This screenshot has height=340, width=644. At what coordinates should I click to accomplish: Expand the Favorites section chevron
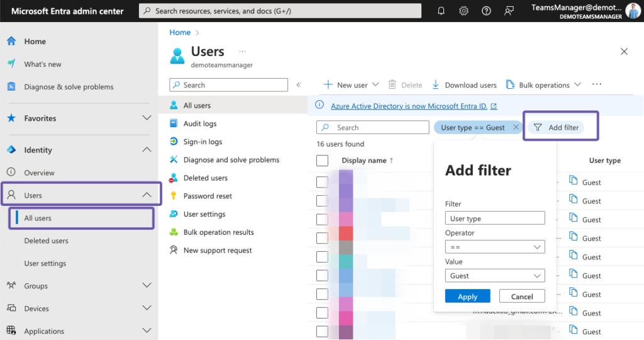click(147, 118)
